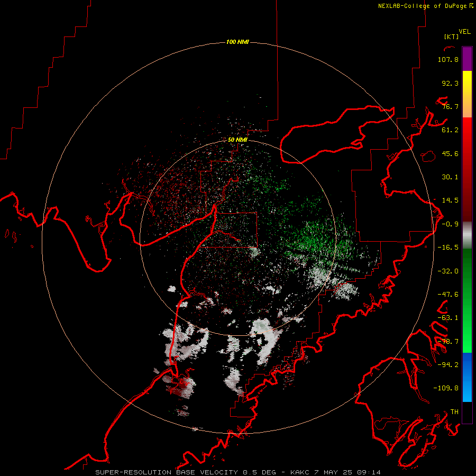Screen dimensions: 476x476
Task: Click the KAKC station identifier in caption
Action: pos(301,472)
